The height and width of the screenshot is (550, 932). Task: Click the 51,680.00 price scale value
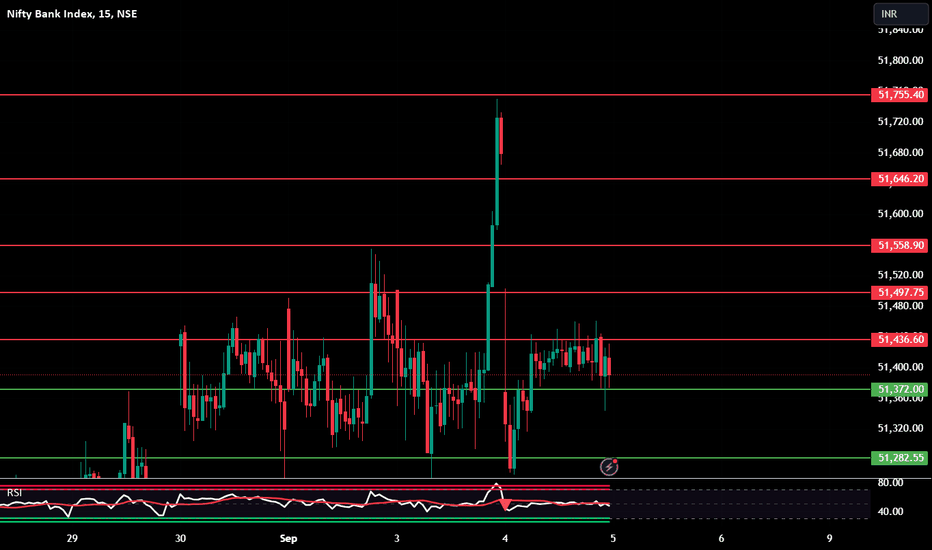(x=900, y=152)
